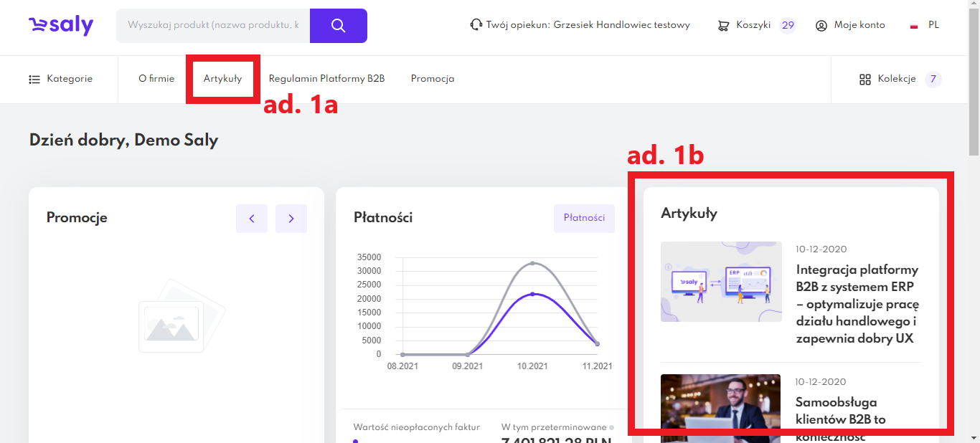The width and height of the screenshot is (980, 443).
Task: Open the shopping cart icon
Action: click(723, 26)
